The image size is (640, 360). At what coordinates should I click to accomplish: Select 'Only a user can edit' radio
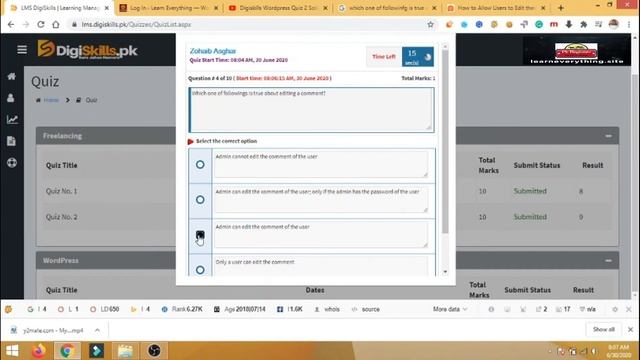(200, 270)
